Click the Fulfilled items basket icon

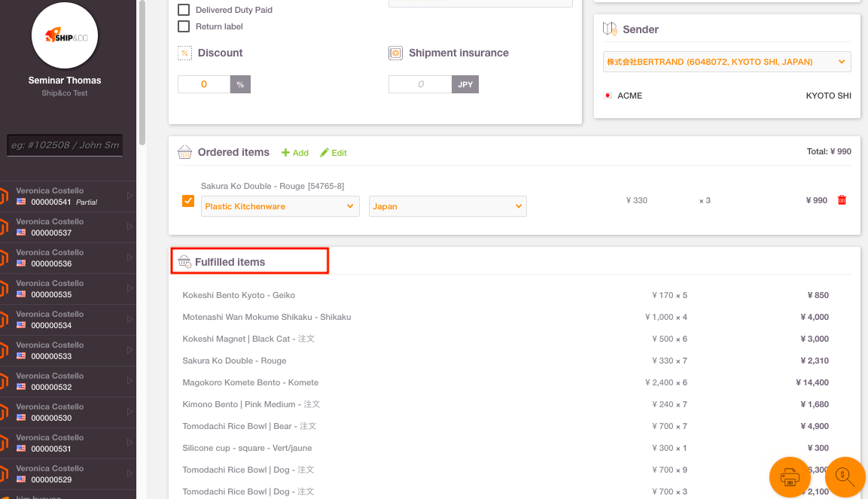tap(184, 261)
